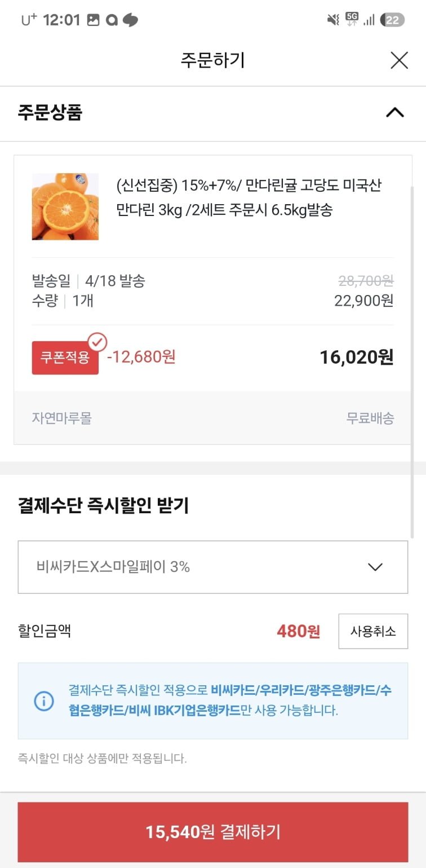Tap the 5G network status icon
This screenshot has height=868, width=426.
pyautogui.click(x=352, y=20)
